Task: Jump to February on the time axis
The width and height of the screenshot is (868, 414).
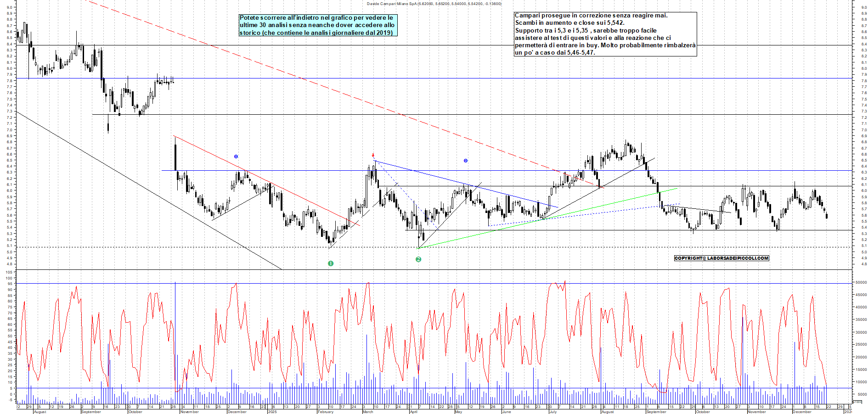Action: (326, 412)
